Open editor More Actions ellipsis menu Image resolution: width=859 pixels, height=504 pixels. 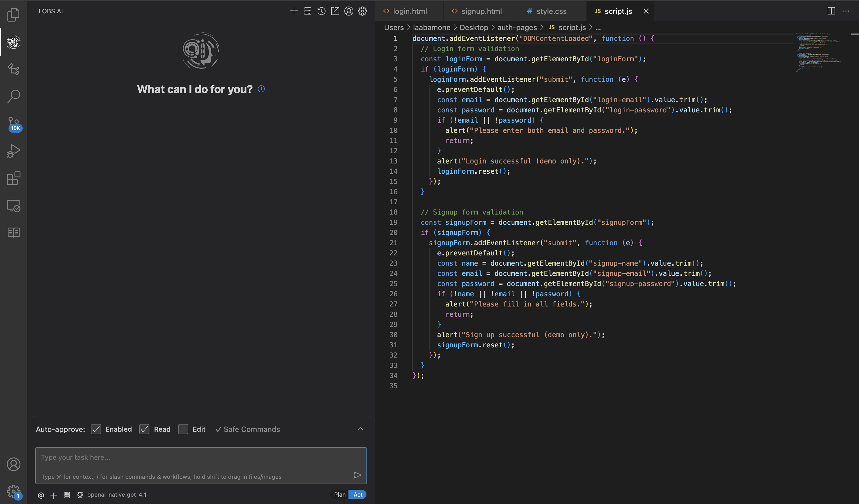coord(846,11)
